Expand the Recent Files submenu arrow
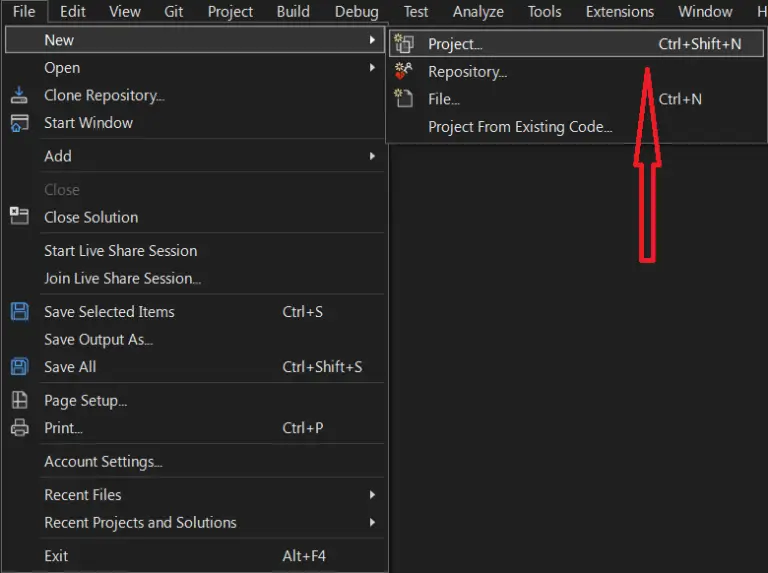Image resolution: width=768 pixels, height=573 pixels. pos(372,495)
